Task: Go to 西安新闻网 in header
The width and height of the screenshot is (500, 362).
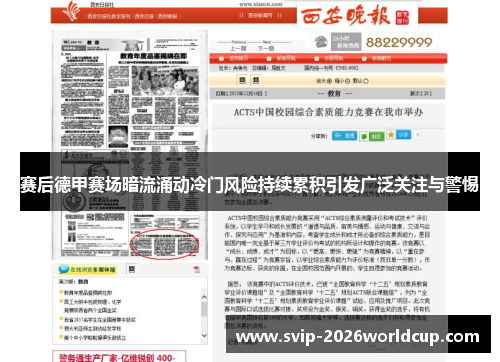Action: click(x=260, y=15)
